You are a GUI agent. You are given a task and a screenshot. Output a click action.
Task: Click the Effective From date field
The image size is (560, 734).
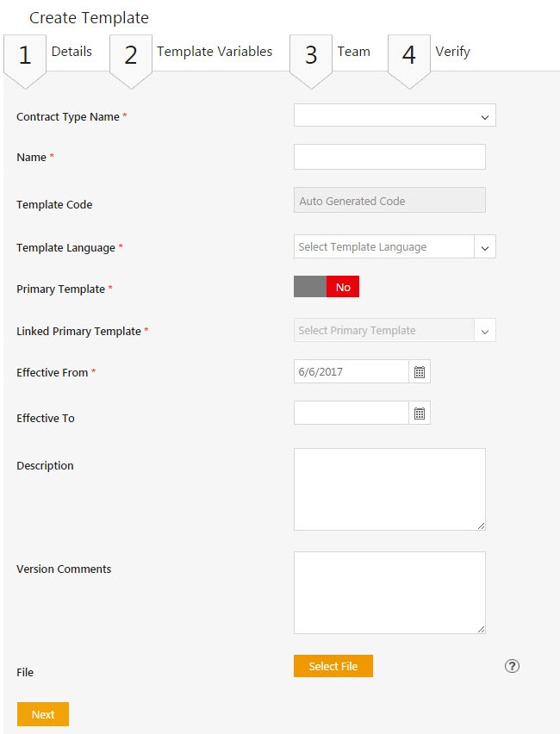tap(351, 372)
